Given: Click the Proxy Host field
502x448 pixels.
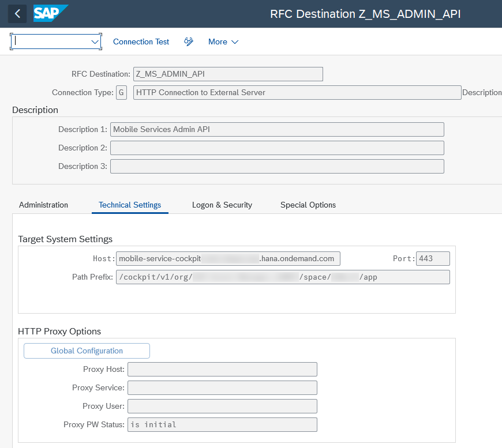Looking at the screenshot, I should click(222, 369).
